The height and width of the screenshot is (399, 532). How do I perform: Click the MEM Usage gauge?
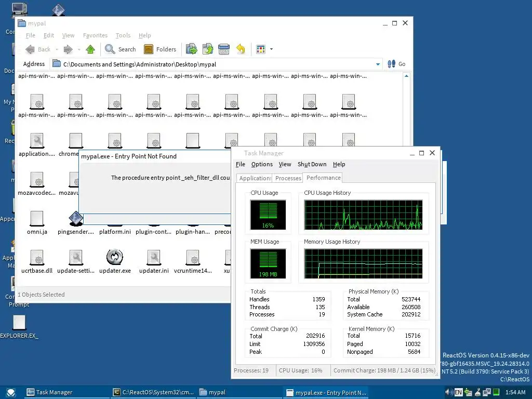pos(268,263)
